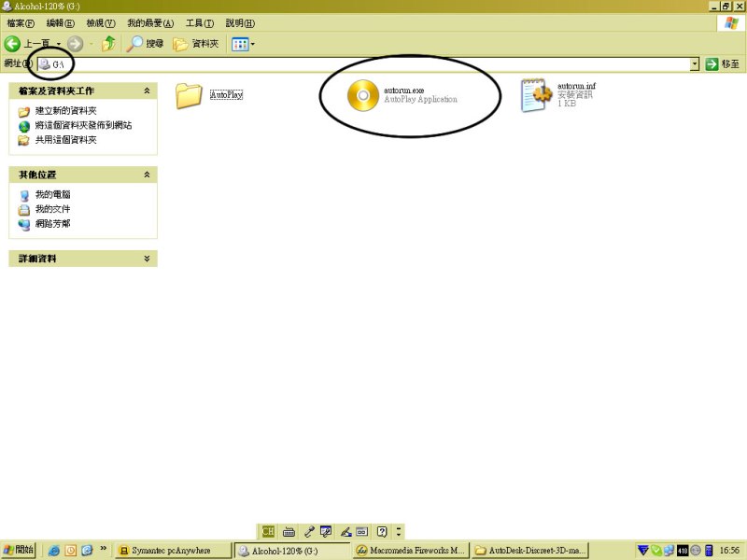Click the language bar keyboard icon
This screenshot has width=747, height=560.
click(x=289, y=531)
